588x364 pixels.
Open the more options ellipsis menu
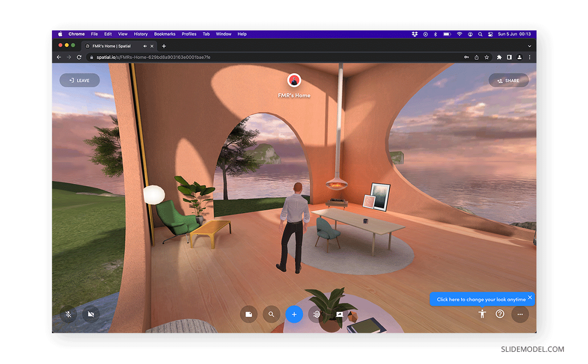click(520, 314)
